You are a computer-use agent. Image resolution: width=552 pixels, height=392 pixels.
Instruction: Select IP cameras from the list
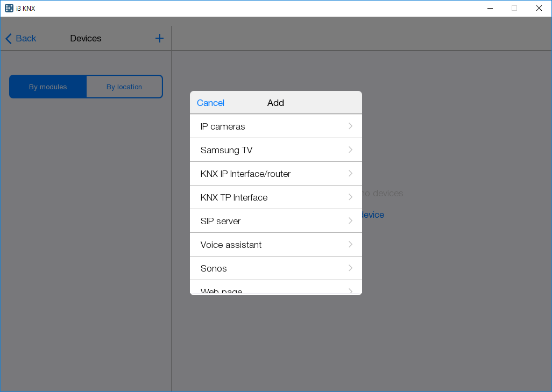tap(223, 126)
